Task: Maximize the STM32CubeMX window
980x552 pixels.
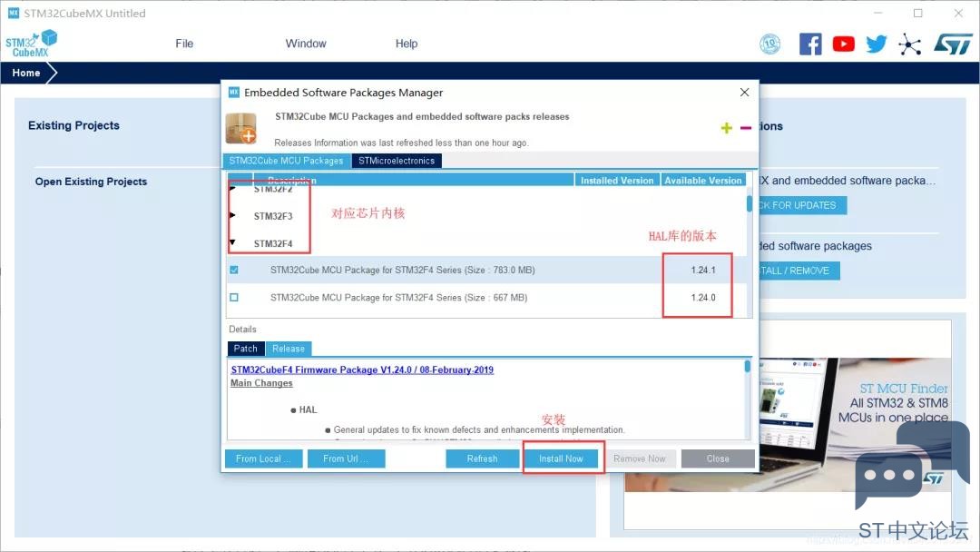Action: click(917, 13)
